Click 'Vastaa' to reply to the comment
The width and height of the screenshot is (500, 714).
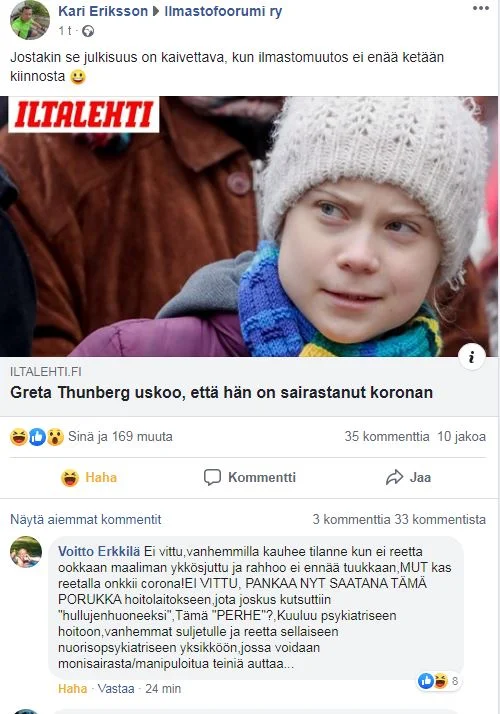(x=116, y=688)
